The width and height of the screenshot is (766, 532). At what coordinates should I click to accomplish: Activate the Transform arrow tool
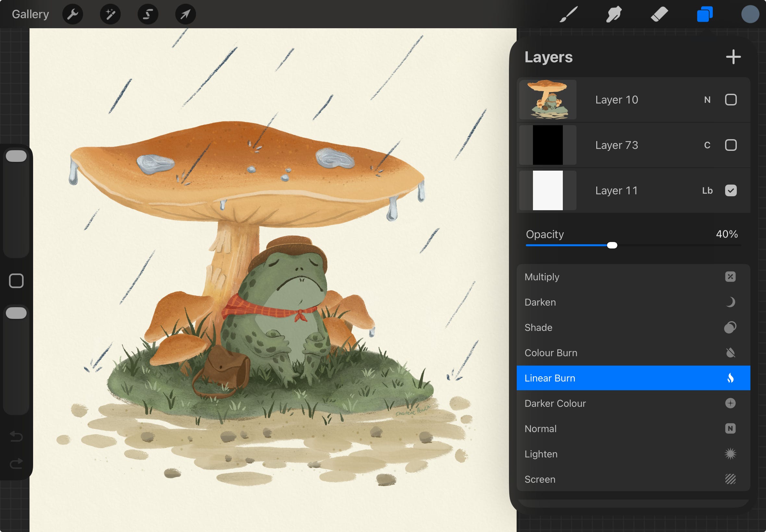185,14
